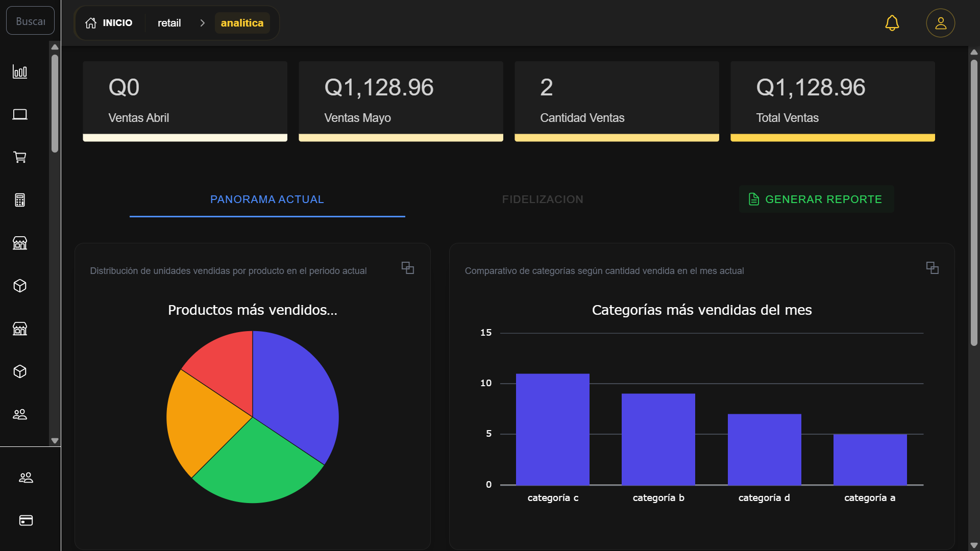
Task: Open the Ventas Abril card
Action: click(x=185, y=101)
